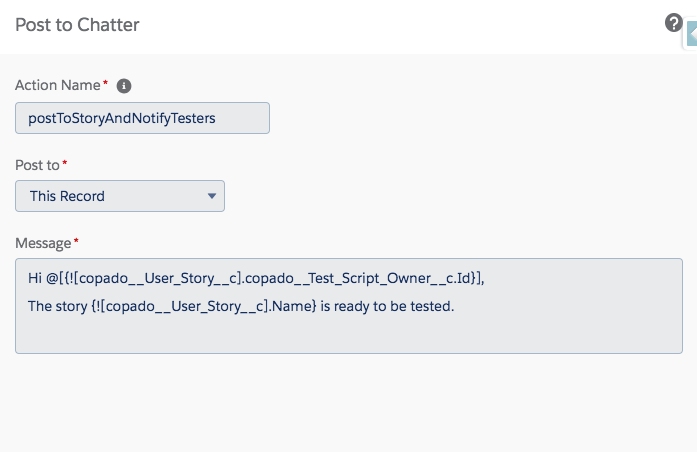
Task: Click the postToStoryAndNotifyTesters text
Action: tap(122, 118)
